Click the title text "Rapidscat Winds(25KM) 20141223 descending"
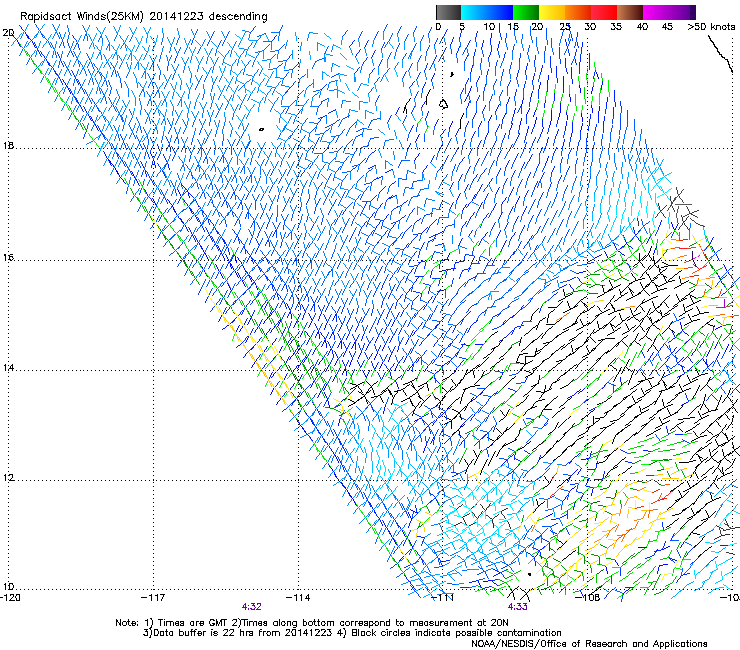Screen dimensions: 740x650 coord(143,17)
